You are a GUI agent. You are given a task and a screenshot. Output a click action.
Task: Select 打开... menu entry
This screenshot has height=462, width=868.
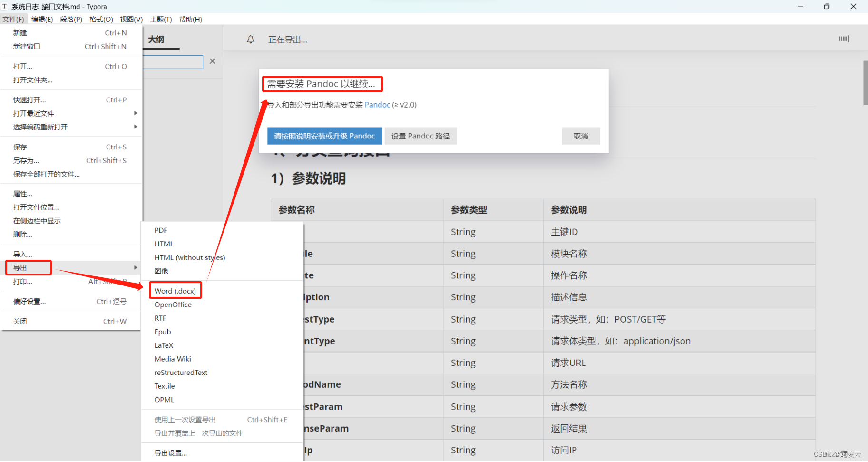[x=71, y=66]
